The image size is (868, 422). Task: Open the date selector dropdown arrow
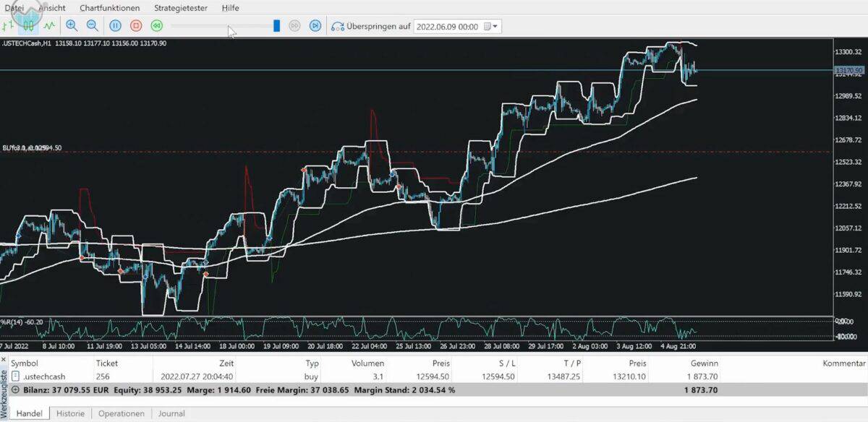pyautogui.click(x=495, y=25)
